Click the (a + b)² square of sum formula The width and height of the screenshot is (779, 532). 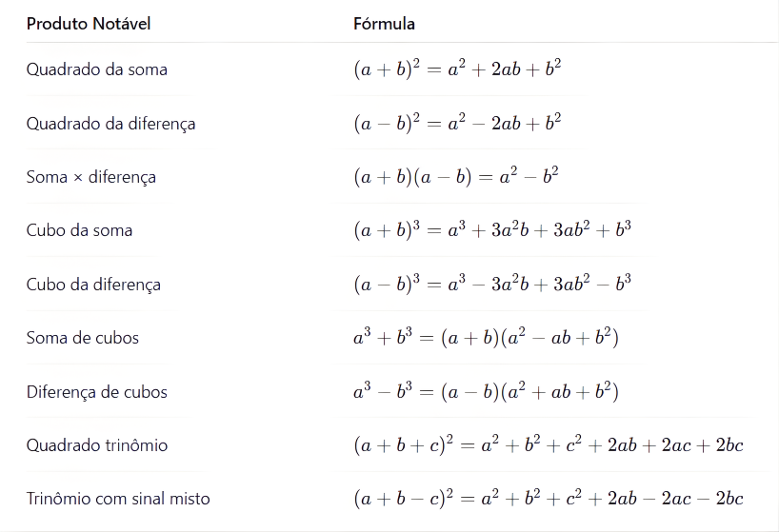pos(457,69)
